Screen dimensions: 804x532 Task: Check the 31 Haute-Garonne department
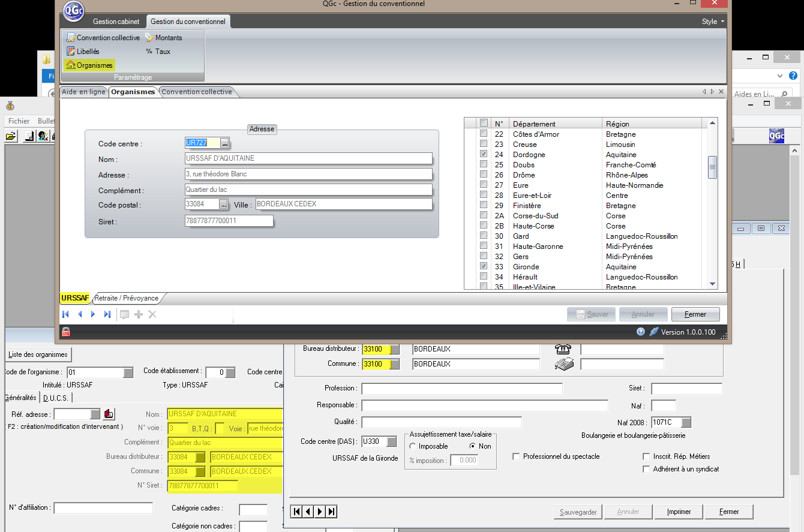484,247
